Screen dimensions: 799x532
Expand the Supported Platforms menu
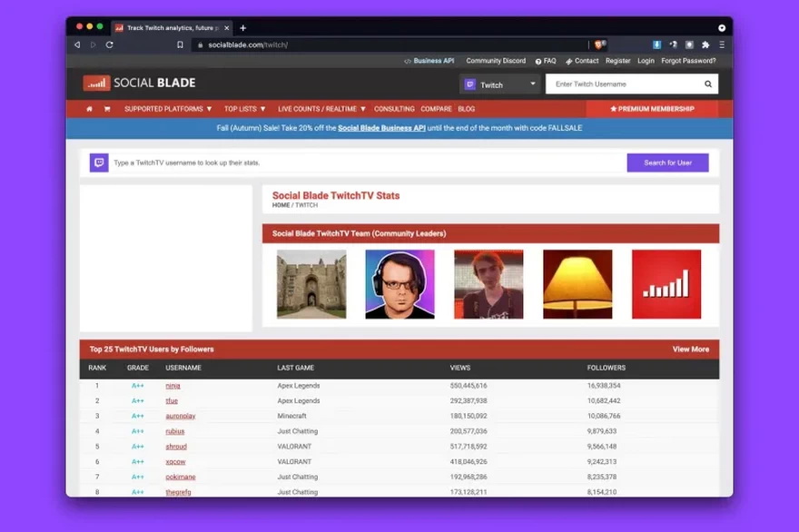[x=168, y=109]
